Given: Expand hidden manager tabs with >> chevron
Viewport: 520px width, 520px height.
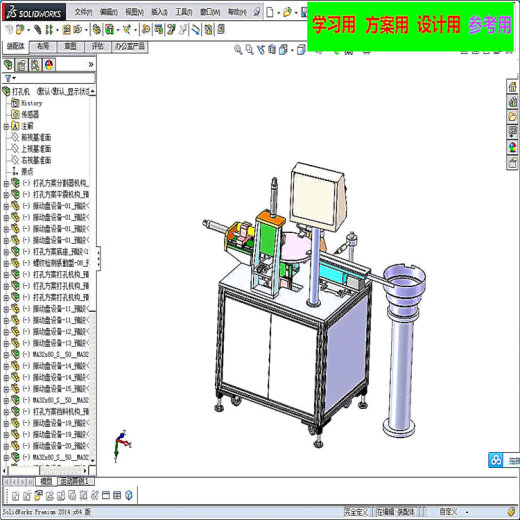Looking at the screenshot, I should click(91, 65).
